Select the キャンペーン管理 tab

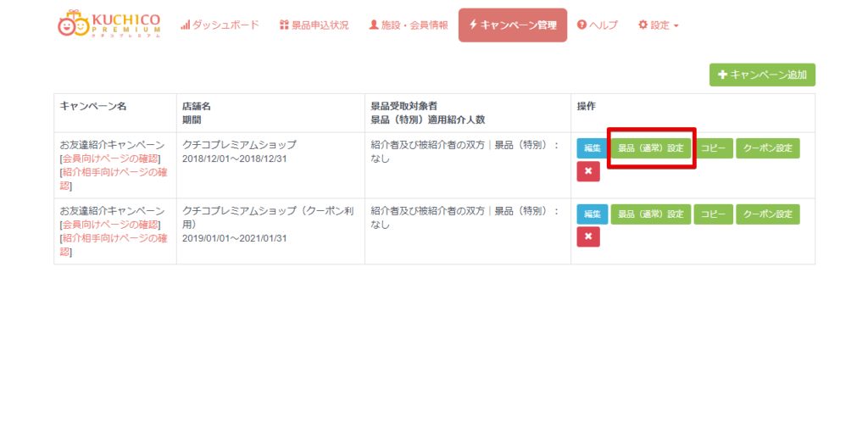tap(512, 25)
